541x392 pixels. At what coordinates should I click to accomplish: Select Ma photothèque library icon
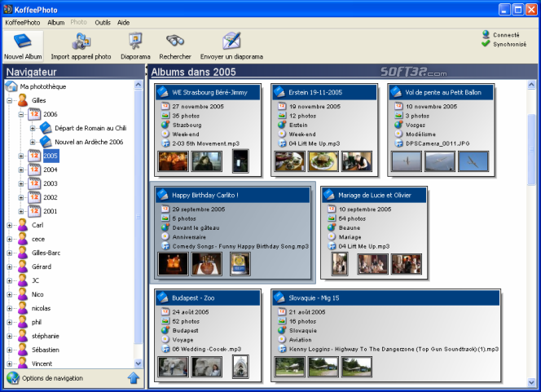click(x=11, y=86)
